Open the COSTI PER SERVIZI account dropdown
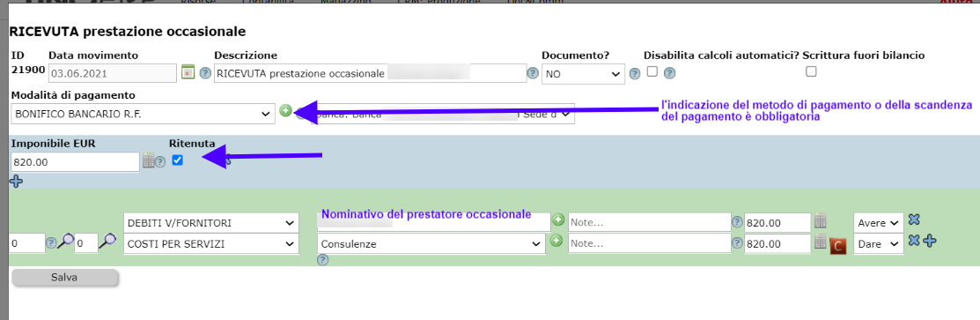Screen dimensions: 980x320 (212, 244)
